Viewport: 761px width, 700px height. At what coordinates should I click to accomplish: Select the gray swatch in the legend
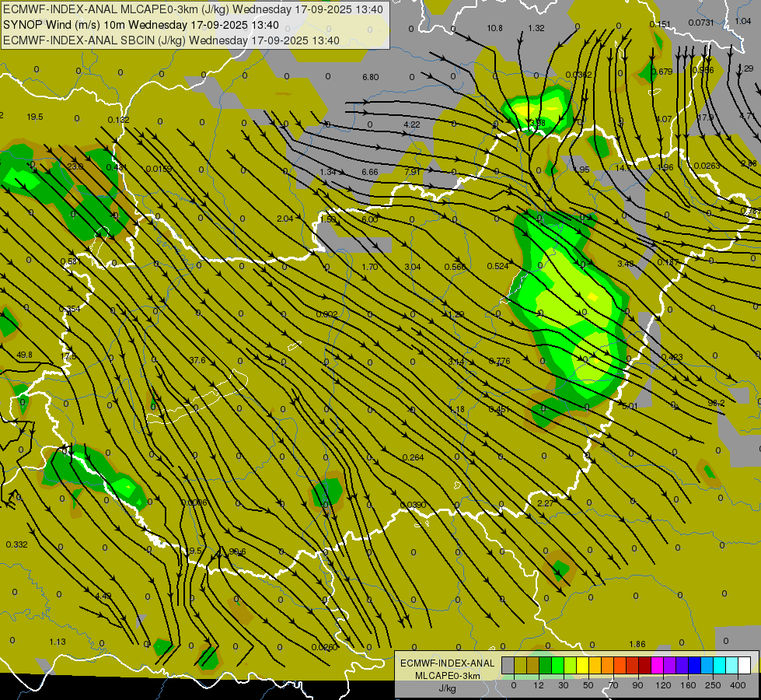tap(508, 665)
